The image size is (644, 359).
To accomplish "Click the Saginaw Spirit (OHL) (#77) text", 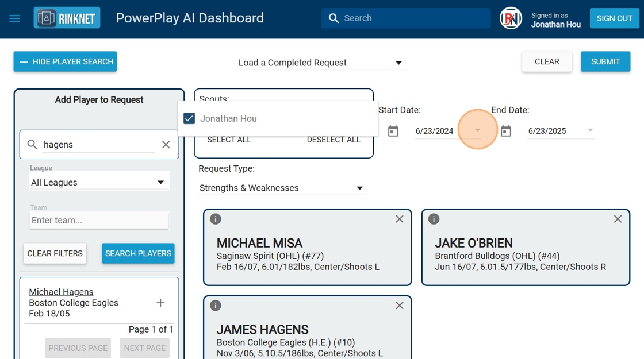I will pos(270,256).
